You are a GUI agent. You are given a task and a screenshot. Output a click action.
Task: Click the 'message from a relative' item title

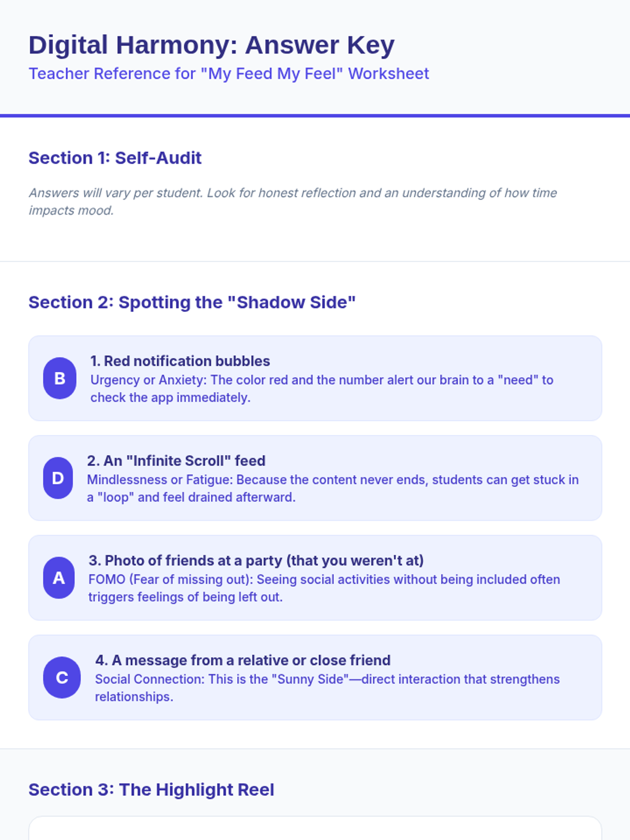[x=243, y=660]
